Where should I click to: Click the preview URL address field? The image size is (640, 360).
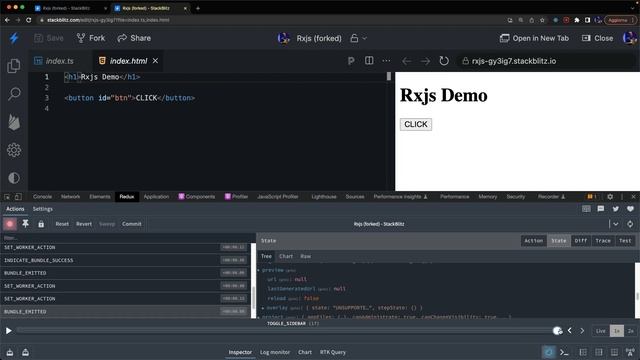[x=547, y=61]
